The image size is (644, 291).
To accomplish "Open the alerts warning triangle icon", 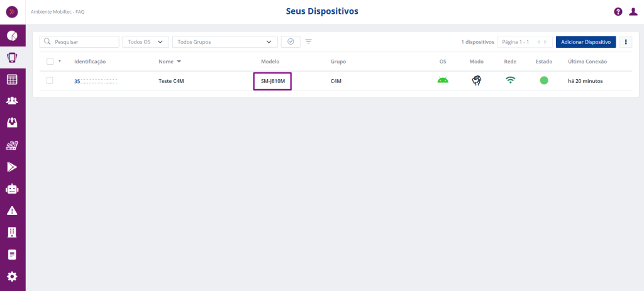I will [12, 211].
